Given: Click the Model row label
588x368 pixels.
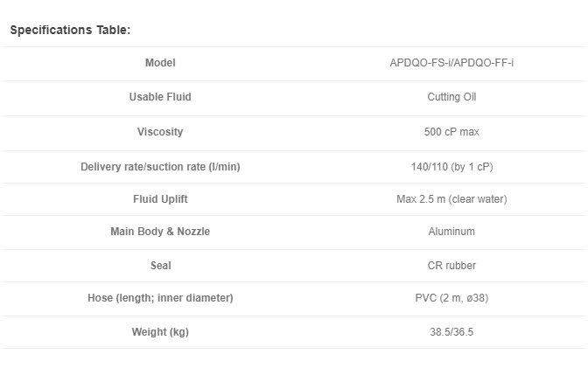Looking at the screenshot, I should [x=160, y=63].
